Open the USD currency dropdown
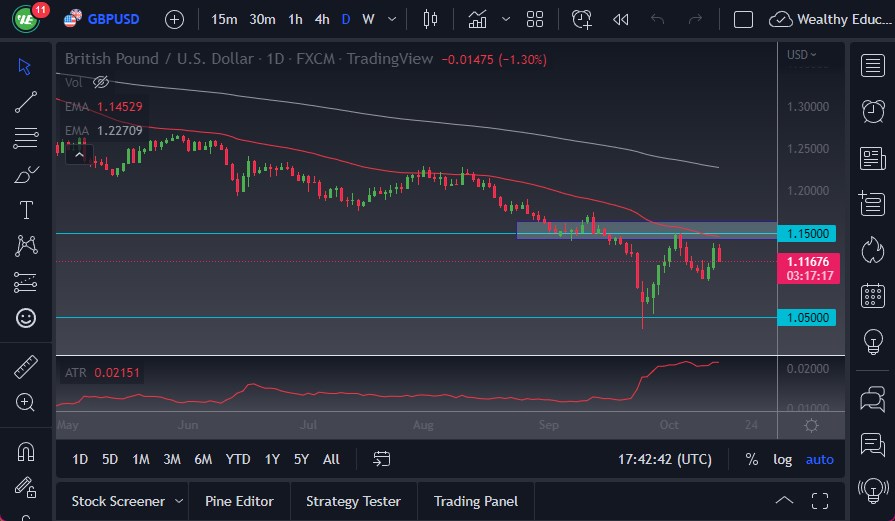Image resolution: width=895 pixels, height=521 pixels. coord(801,55)
